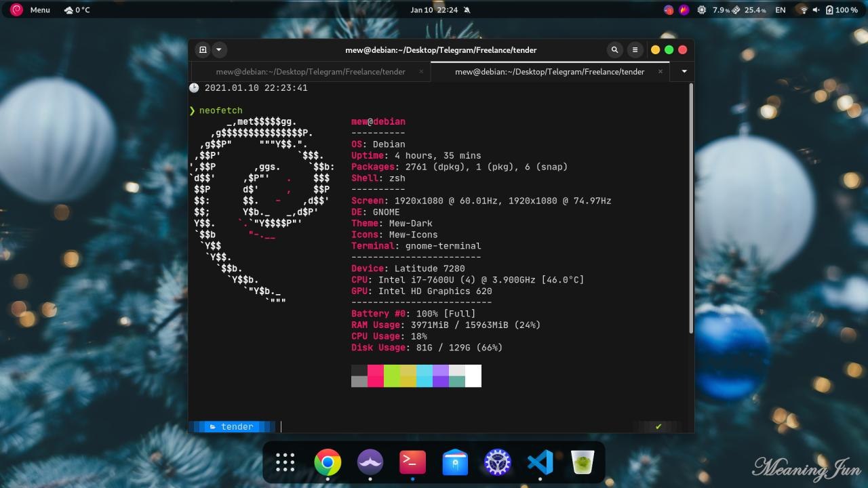Click the typed neofetch command
The width and height of the screenshot is (868, 488).
click(221, 110)
